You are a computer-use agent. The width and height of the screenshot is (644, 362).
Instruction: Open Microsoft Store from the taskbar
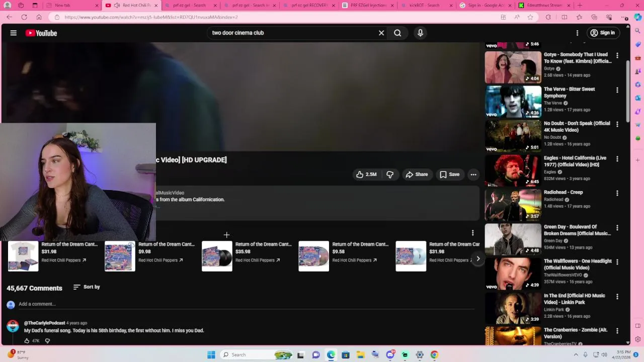346,355
